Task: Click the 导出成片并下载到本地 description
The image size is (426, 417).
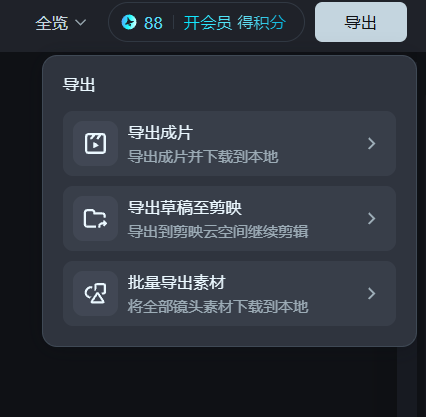Action: [x=203, y=157]
